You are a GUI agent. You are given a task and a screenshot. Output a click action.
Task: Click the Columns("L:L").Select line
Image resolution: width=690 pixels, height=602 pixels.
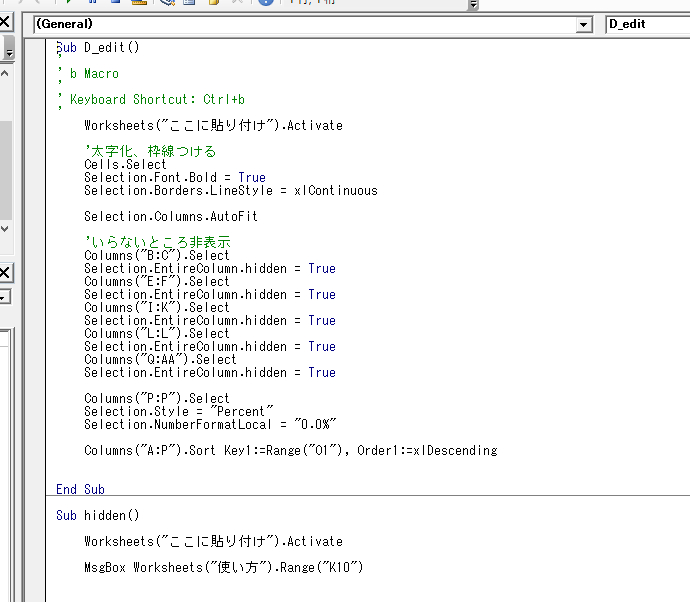click(157, 333)
